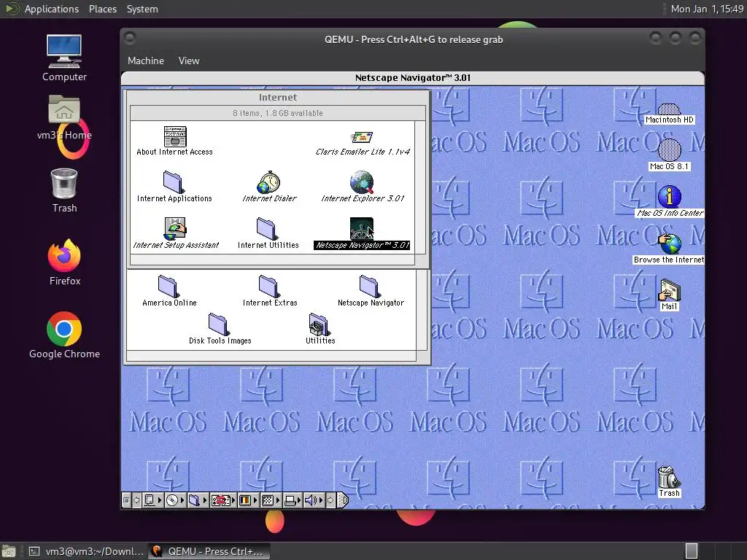Open the System menu in top panel

142,9
